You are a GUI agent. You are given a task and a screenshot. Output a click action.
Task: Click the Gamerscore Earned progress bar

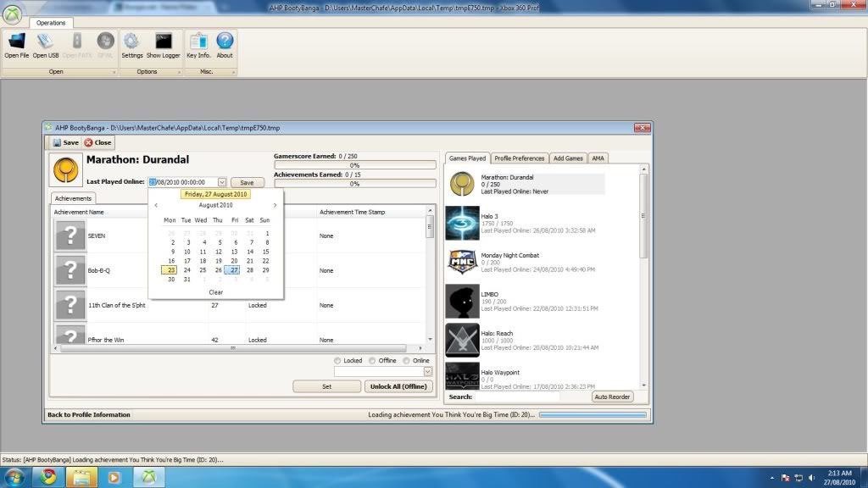[x=355, y=165]
